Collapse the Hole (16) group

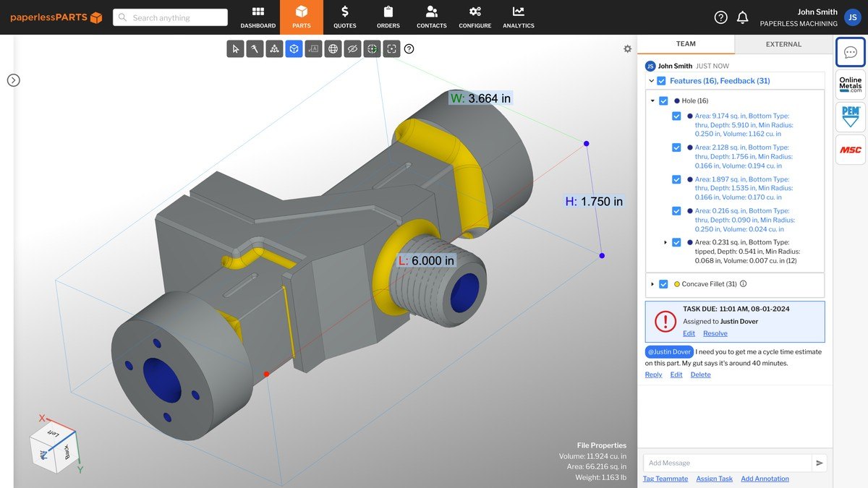[x=652, y=101]
